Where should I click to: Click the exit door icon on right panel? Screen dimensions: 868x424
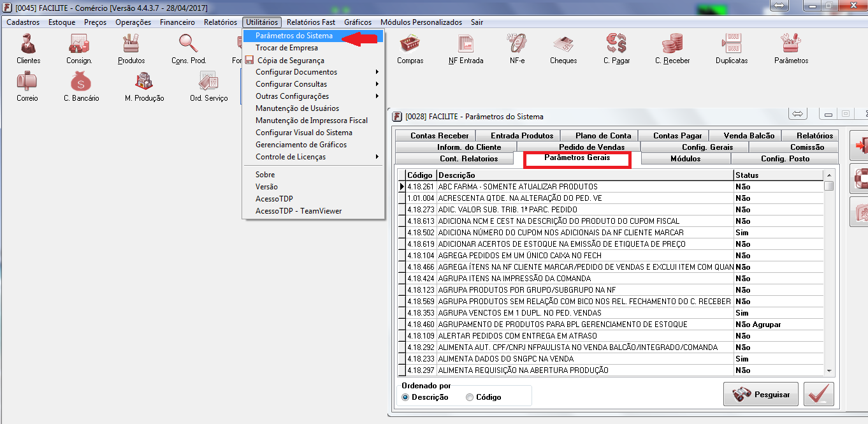[860, 146]
